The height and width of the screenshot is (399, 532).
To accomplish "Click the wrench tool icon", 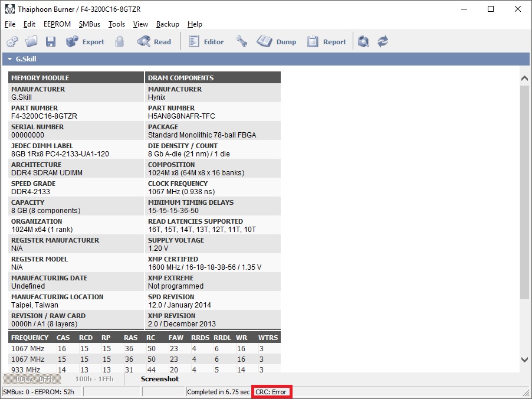I will (x=242, y=42).
